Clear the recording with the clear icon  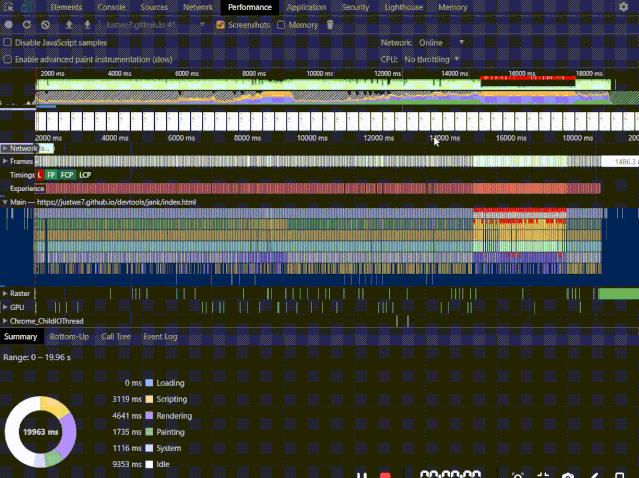45,25
